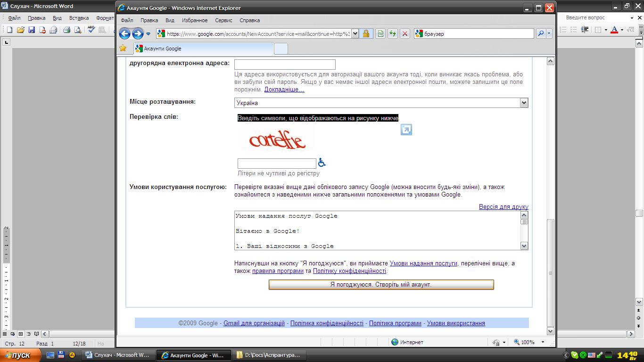
Task: Open the Умови використання footer link
Action: click(x=456, y=323)
